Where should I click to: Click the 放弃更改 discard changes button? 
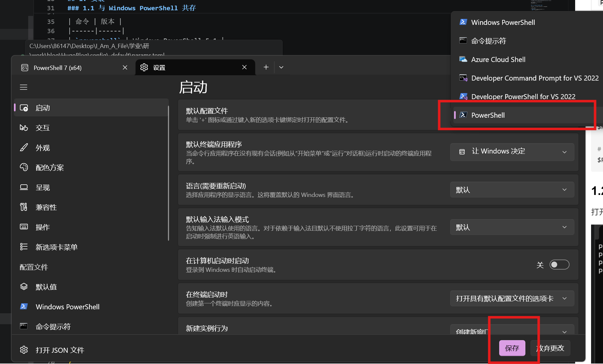[550, 348]
